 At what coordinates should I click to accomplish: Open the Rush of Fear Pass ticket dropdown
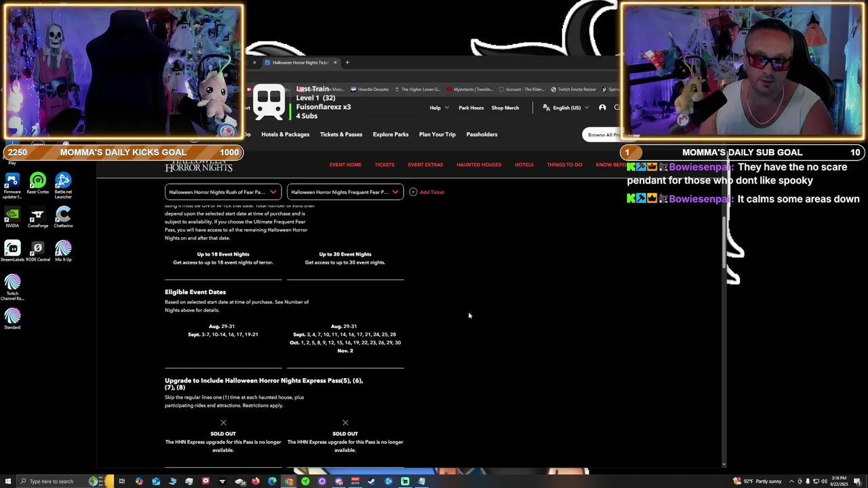click(x=222, y=192)
